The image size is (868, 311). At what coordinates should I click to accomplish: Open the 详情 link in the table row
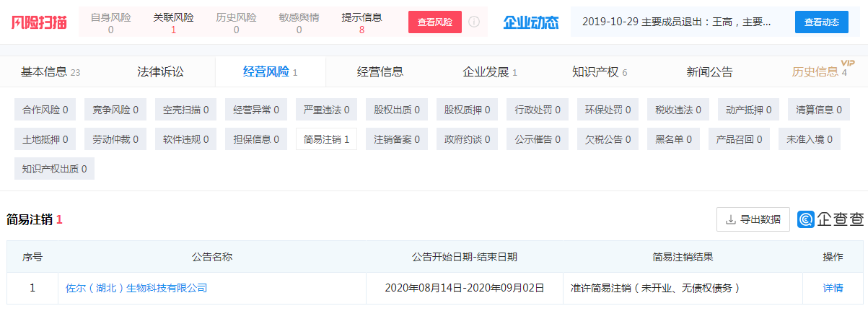833,288
